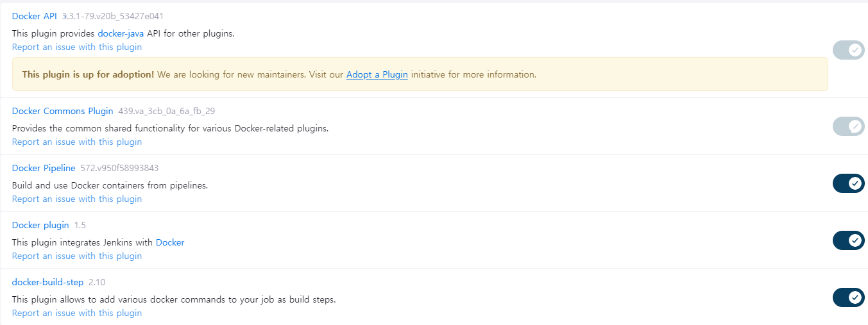Disable the Docker plugin toggle
Screen dimensions: 868x325
tap(848, 240)
